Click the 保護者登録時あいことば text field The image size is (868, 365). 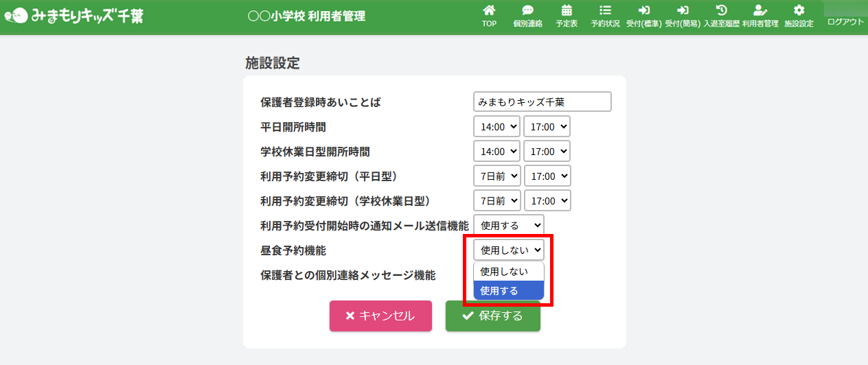coord(542,102)
